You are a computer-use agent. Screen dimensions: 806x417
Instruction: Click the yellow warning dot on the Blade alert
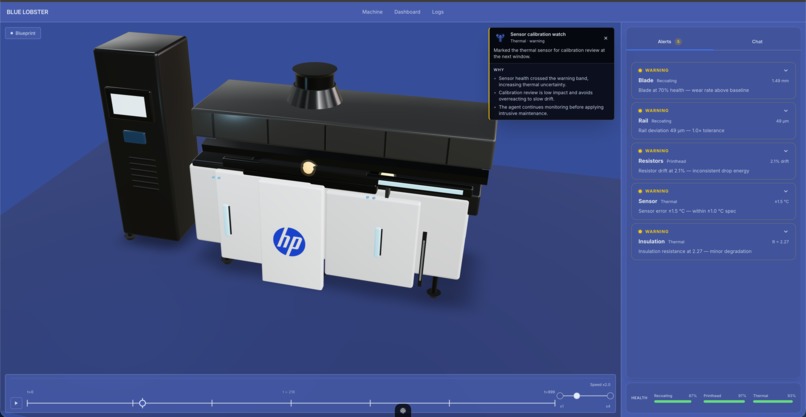pyautogui.click(x=640, y=70)
